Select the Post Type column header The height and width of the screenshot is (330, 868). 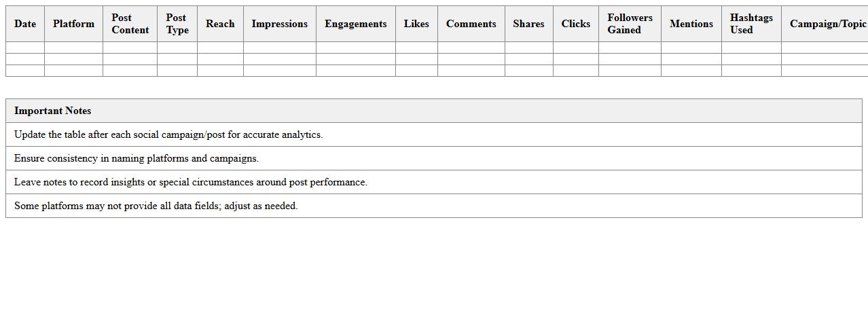[177, 24]
